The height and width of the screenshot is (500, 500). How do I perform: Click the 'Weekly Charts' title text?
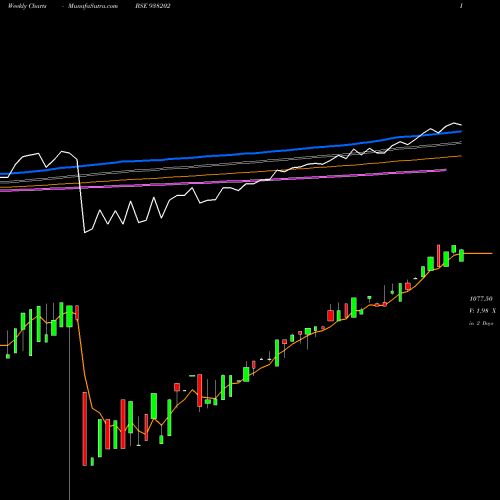27,6
